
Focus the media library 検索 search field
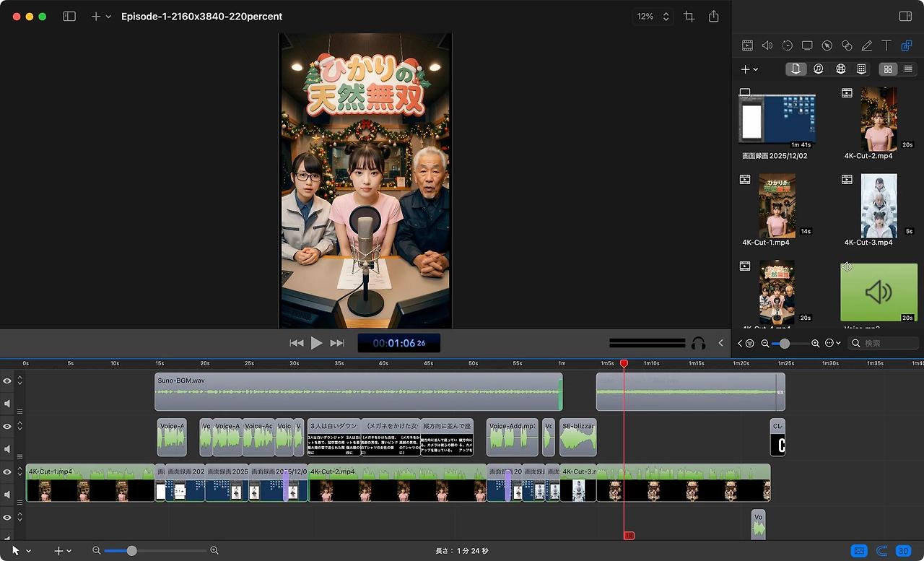[x=884, y=344]
